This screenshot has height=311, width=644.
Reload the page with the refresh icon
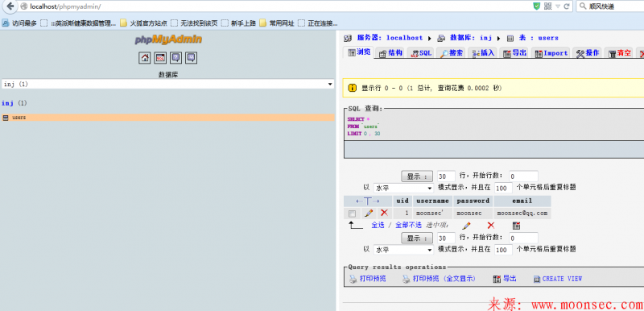(567, 6)
